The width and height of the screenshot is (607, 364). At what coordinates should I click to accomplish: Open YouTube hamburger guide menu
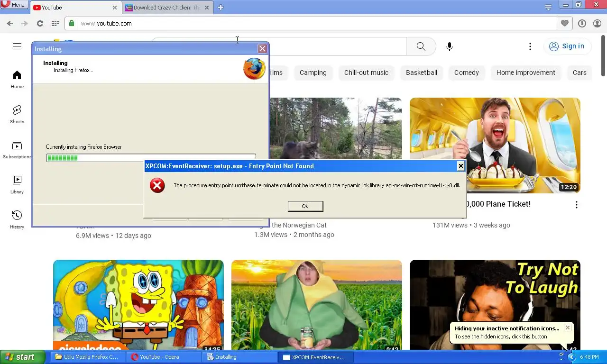coord(17,46)
